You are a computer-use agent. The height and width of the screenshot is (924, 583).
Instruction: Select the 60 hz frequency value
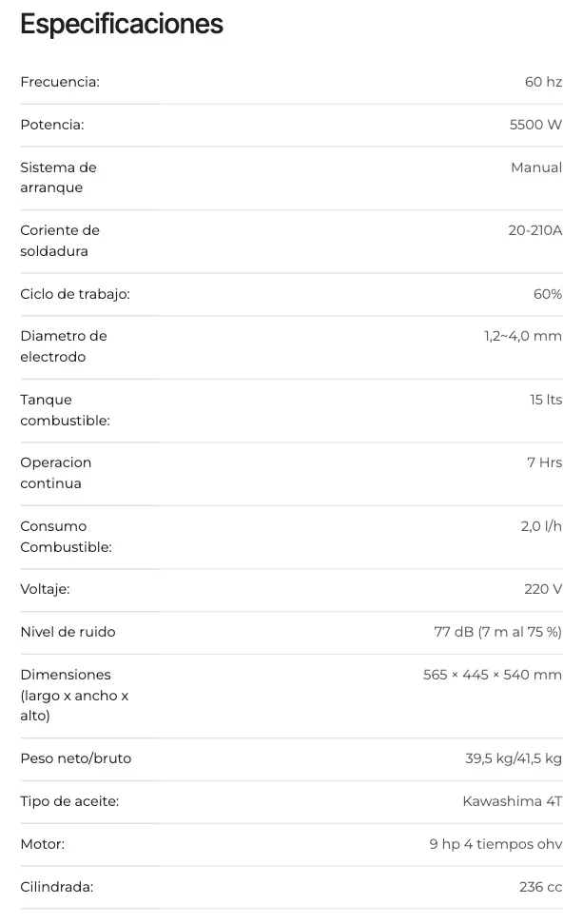[x=543, y=82]
